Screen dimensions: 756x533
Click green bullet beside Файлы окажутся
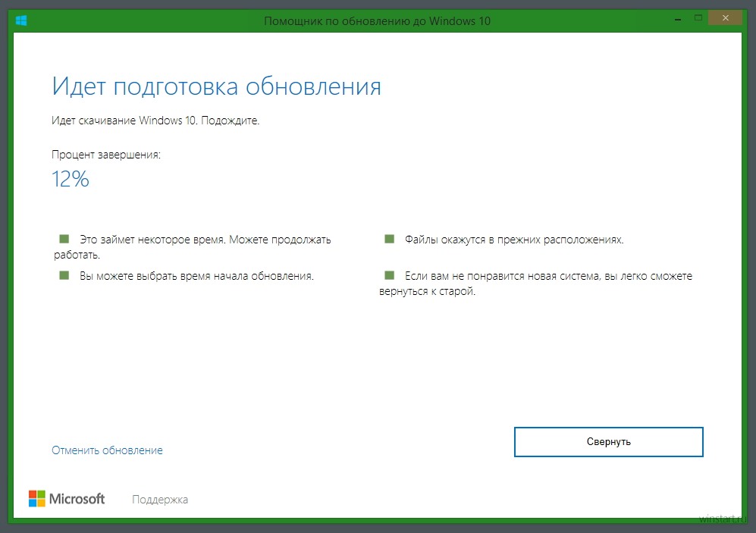pyautogui.click(x=390, y=239)
